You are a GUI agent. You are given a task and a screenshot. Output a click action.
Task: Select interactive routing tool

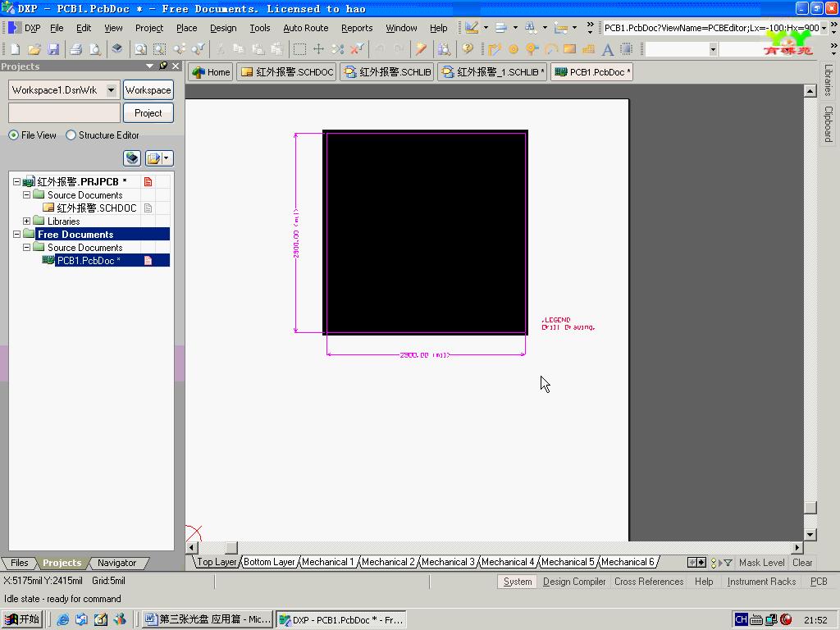click(495, 49)
